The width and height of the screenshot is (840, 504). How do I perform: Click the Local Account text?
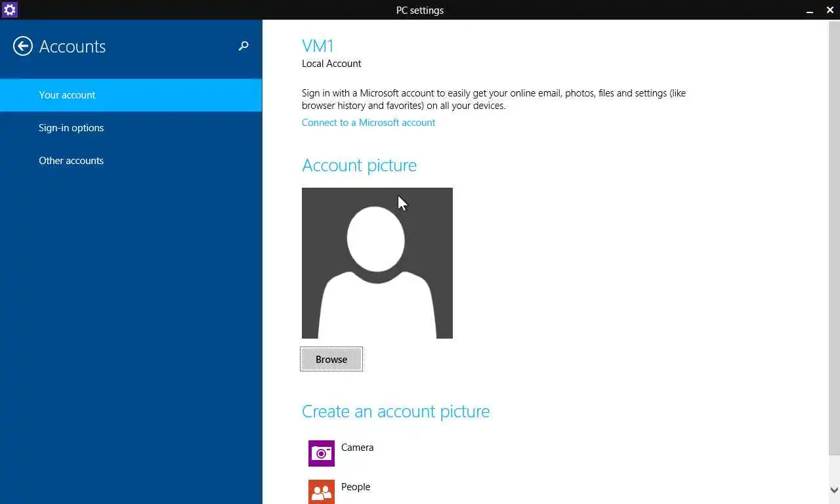[x=331, y=64]
